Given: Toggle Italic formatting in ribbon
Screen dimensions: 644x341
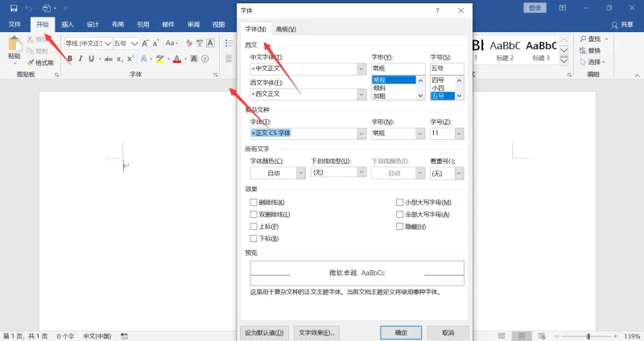Looking at the screenshot, I should [x=80, y=59].
